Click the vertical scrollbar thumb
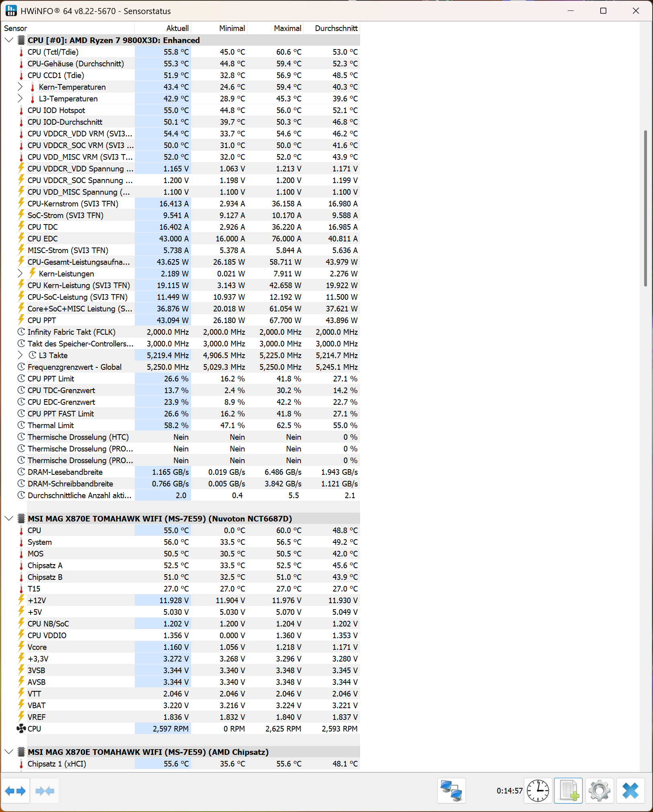 (645, 208)
